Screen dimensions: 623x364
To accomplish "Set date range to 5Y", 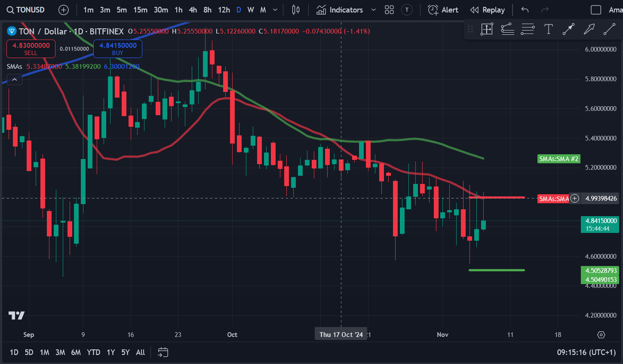I will point(126,352).
